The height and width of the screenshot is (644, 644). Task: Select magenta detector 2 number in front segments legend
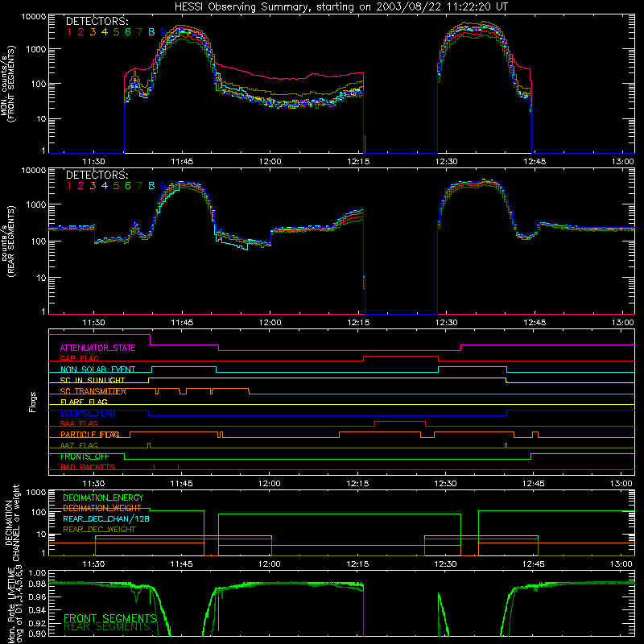click(x=81, y=32)
